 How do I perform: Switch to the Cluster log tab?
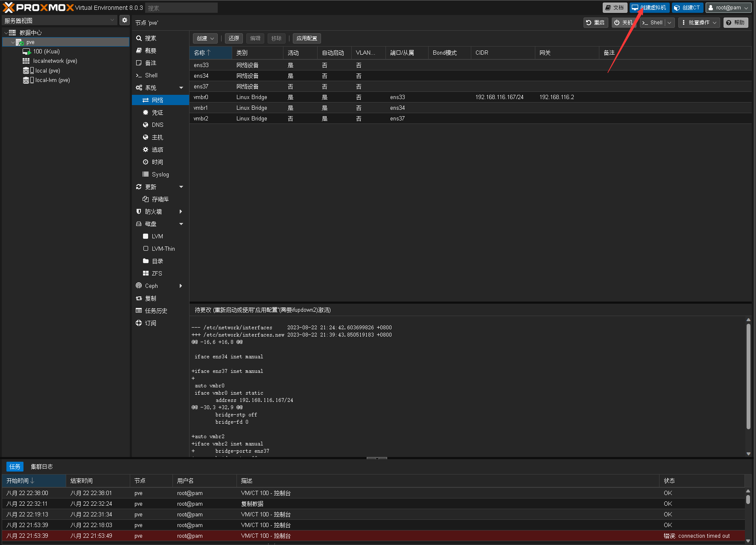42,466
